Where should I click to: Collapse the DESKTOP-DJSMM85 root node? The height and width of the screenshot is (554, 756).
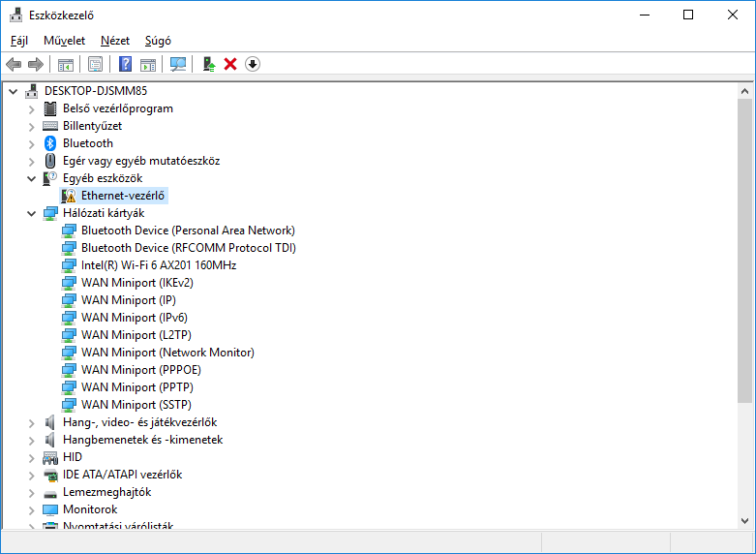tap(13, 91)
